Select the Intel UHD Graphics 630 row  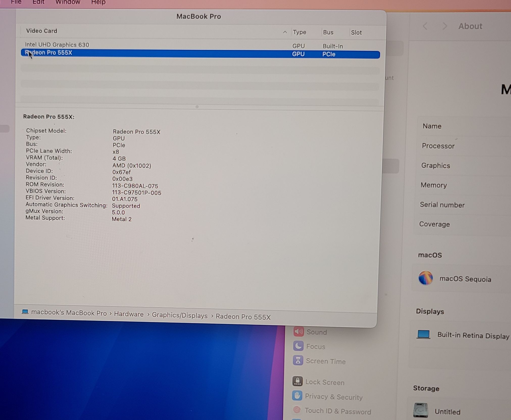click(57, 45)
